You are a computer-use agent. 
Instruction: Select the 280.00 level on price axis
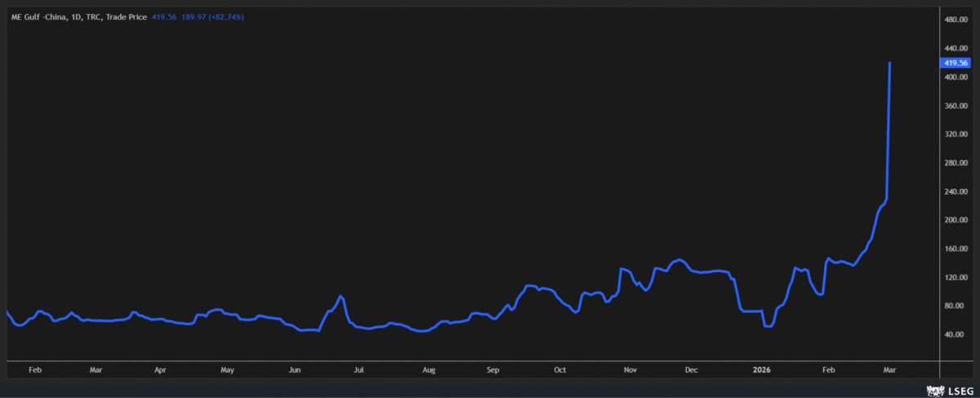(955, 163)
